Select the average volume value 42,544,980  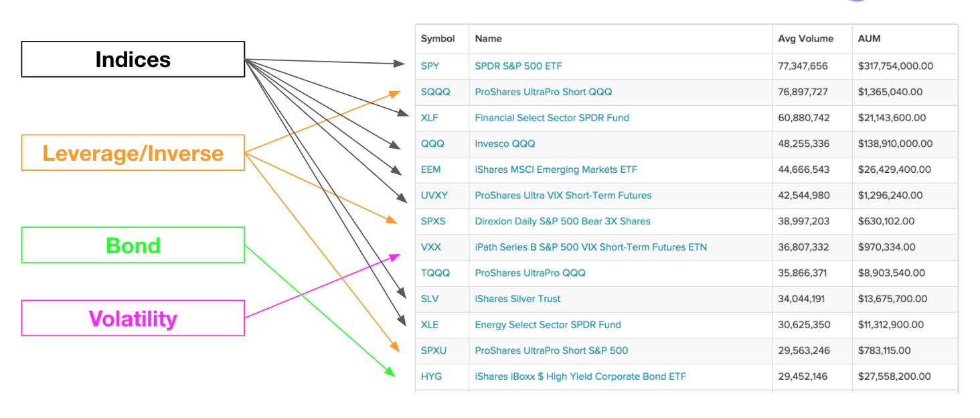coord(804,196)
